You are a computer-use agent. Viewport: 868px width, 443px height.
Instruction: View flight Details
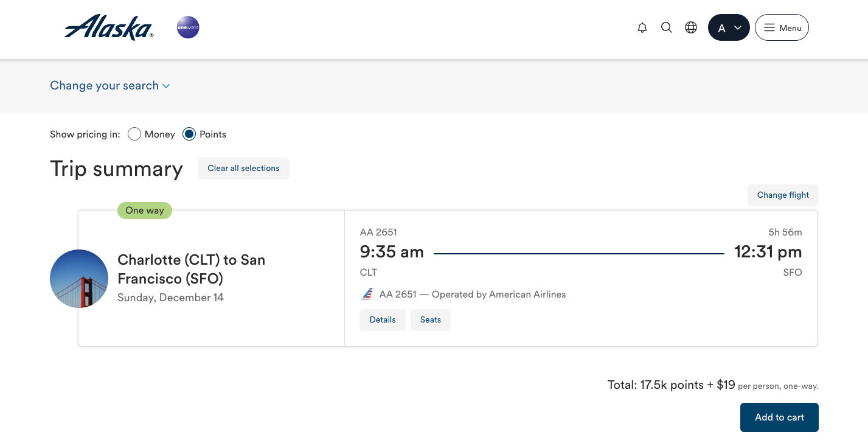[382, 319]
